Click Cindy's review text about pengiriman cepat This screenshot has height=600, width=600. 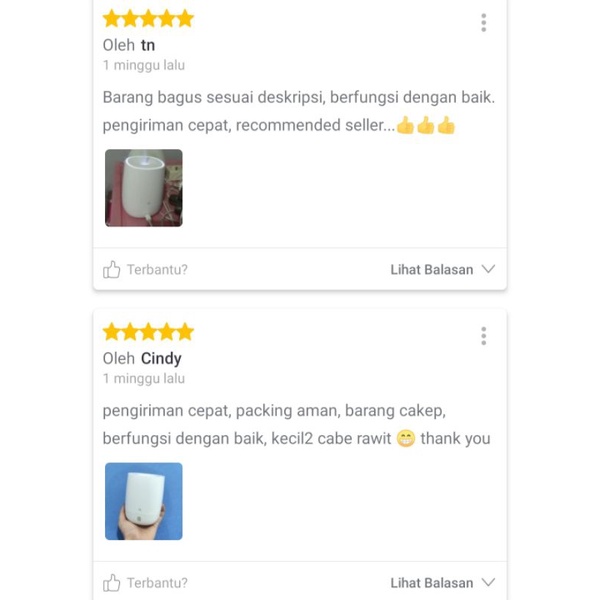point(296,425)
